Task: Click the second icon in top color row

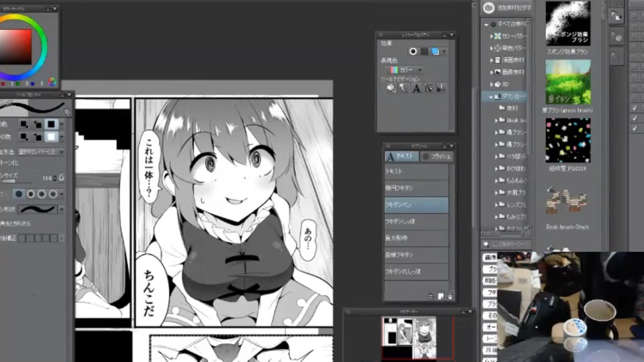Action: click(38, 124)
